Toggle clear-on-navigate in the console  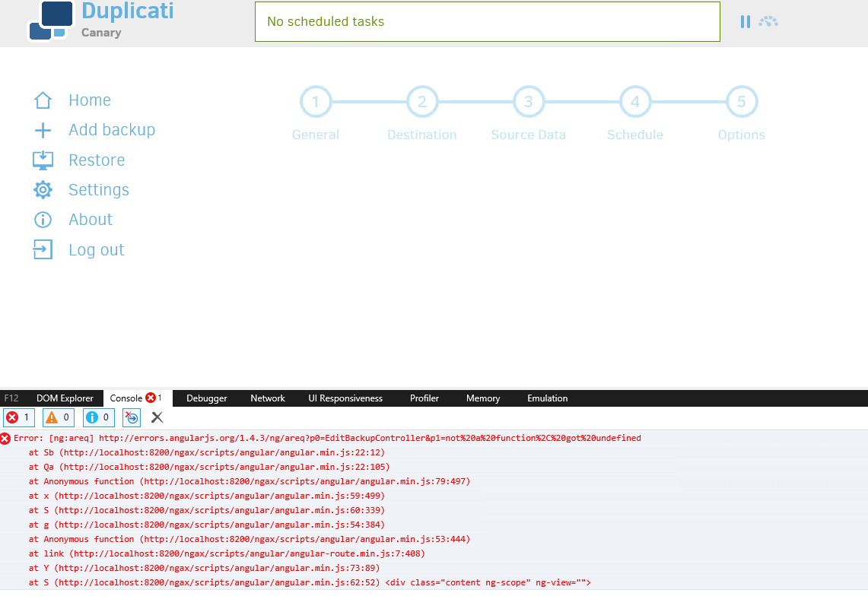[x=131, y=417]
